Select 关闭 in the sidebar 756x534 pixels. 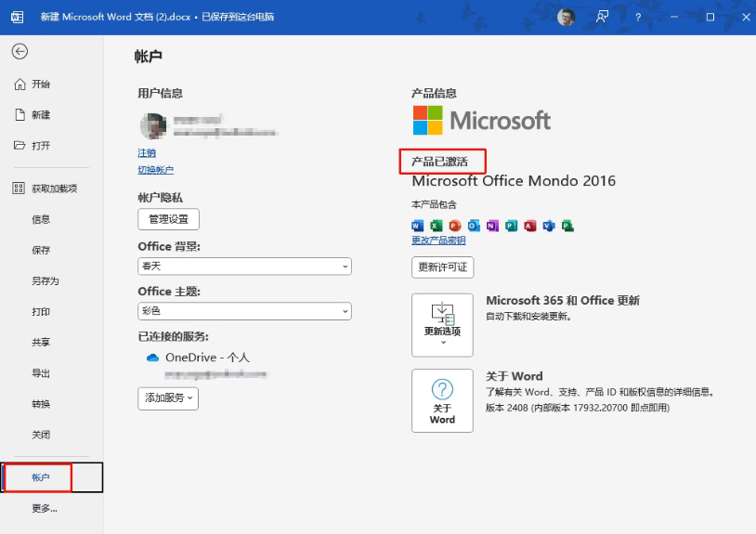41,435
